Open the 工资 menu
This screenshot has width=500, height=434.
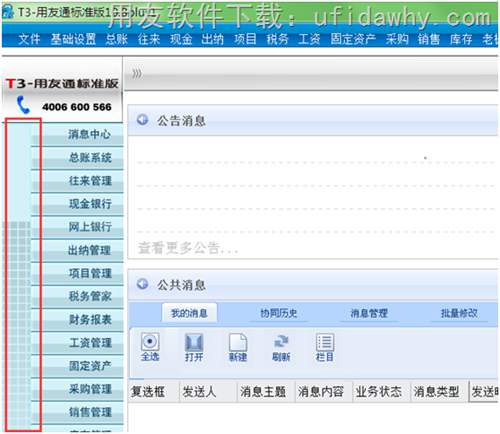(309, 39)
